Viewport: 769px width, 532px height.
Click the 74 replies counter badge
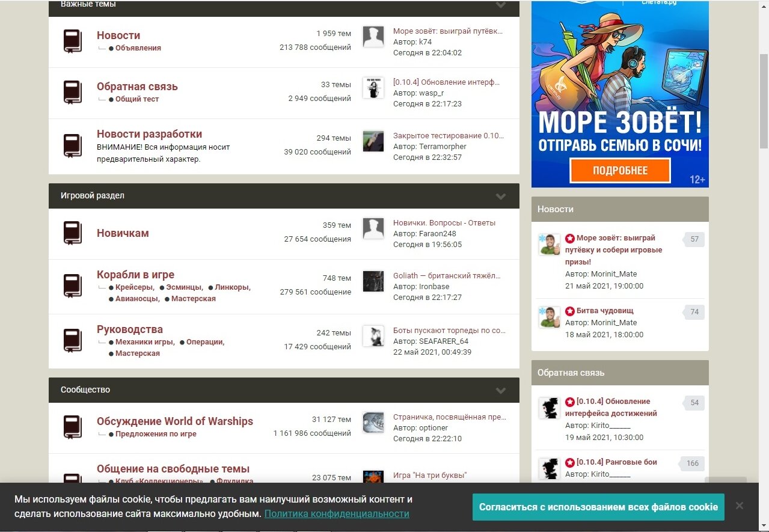click(694, 312)
